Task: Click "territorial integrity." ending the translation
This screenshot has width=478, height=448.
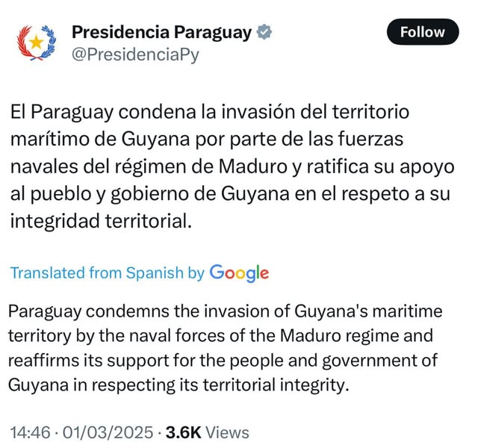Action: coord(276,385)
